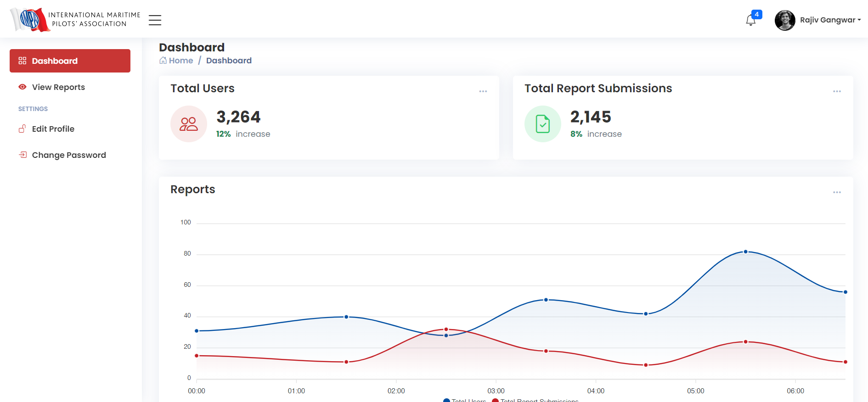Toggle the Total Users legend entry
The height and width of the screenshot is (402, 868).
click(464, 400)
